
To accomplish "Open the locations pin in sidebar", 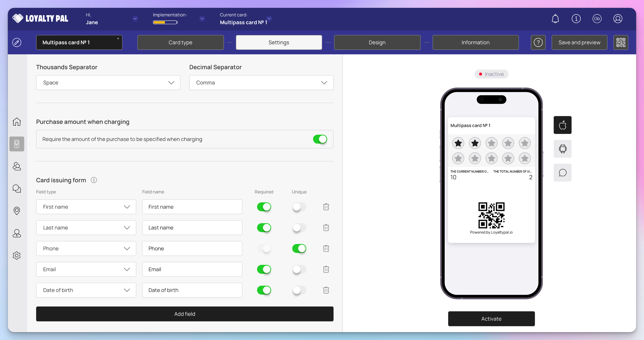I will (17, 211).
